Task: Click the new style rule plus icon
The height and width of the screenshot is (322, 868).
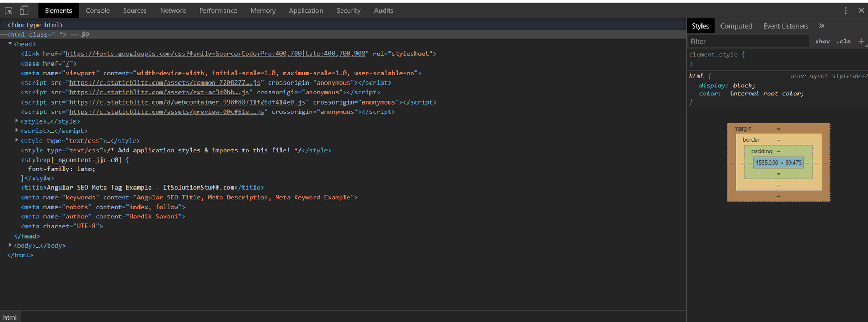Action: 861,41
